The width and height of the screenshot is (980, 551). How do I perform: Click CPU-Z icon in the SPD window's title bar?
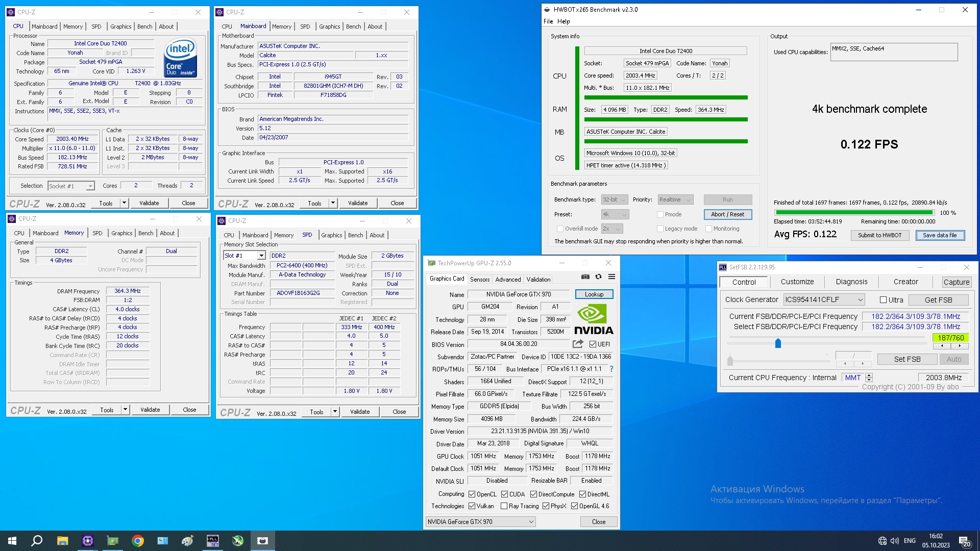pyautogui.click(x=222, y=221)
